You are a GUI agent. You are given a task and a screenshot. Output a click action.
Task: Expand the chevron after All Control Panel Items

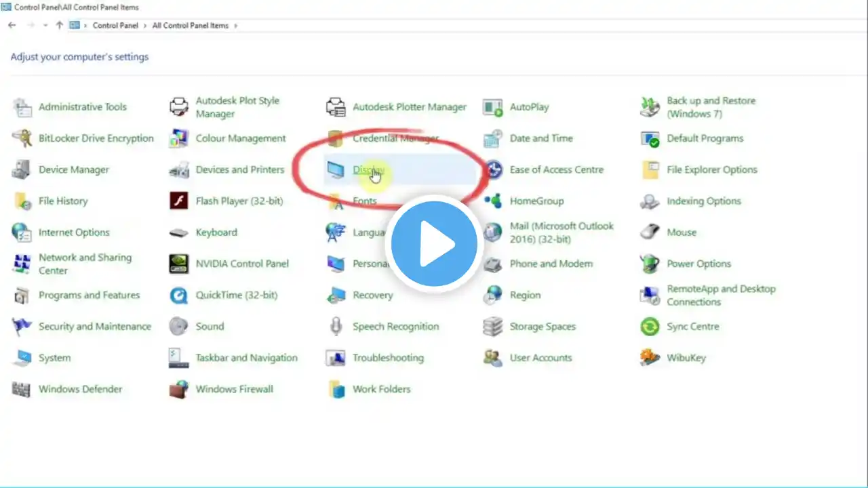[x=235, y=26]
